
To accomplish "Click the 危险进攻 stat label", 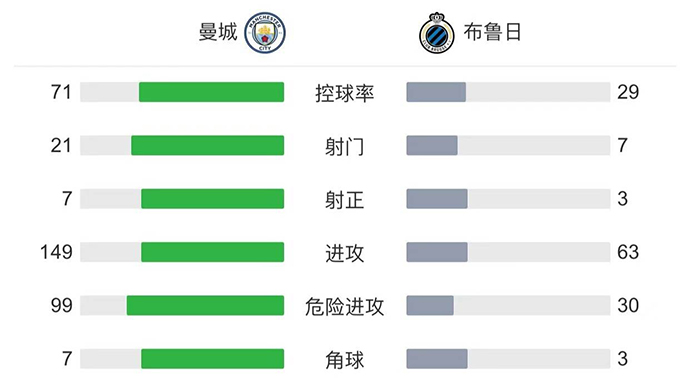I will tap(345, 307).
